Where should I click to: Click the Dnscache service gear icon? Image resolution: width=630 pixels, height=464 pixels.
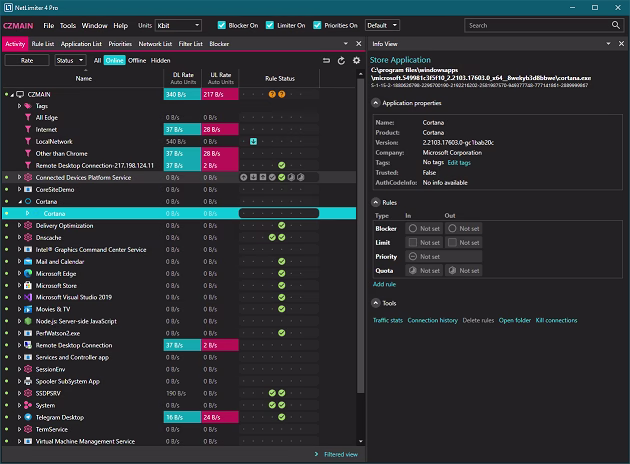(x=28, y=237)
